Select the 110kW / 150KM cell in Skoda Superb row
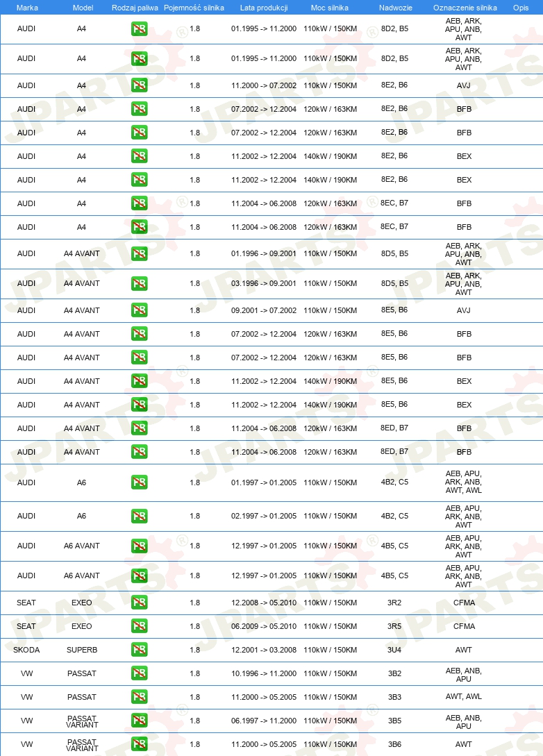543x756 pixels. tap(331, 650)
